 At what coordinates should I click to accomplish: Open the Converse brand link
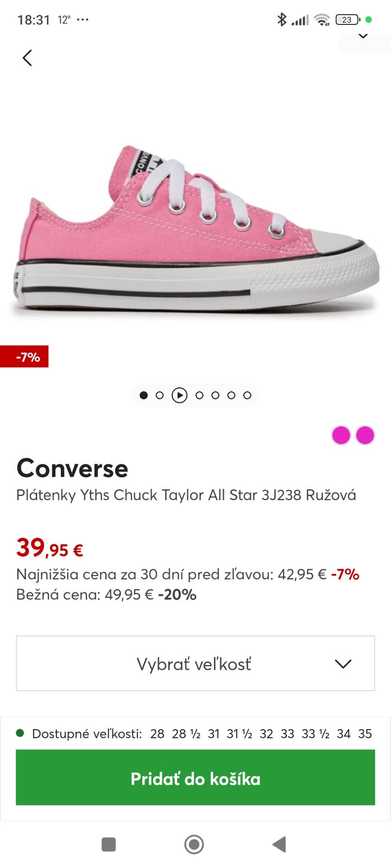point(72,468)
